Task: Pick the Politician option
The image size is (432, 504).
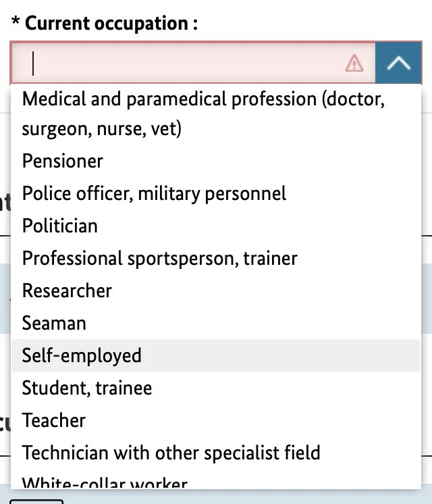Action: click(x=60, y=226)
